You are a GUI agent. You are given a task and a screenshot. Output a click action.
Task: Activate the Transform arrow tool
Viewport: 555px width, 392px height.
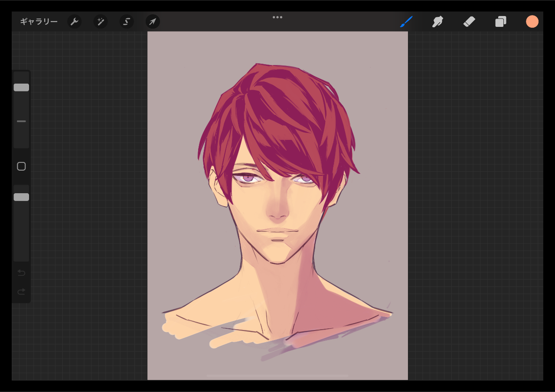point(153,22)
